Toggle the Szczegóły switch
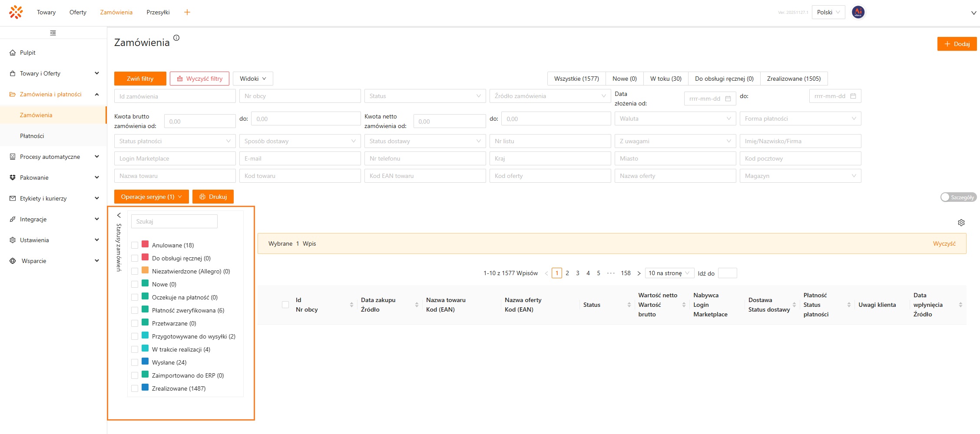980x434 pixels. point(958,197)
